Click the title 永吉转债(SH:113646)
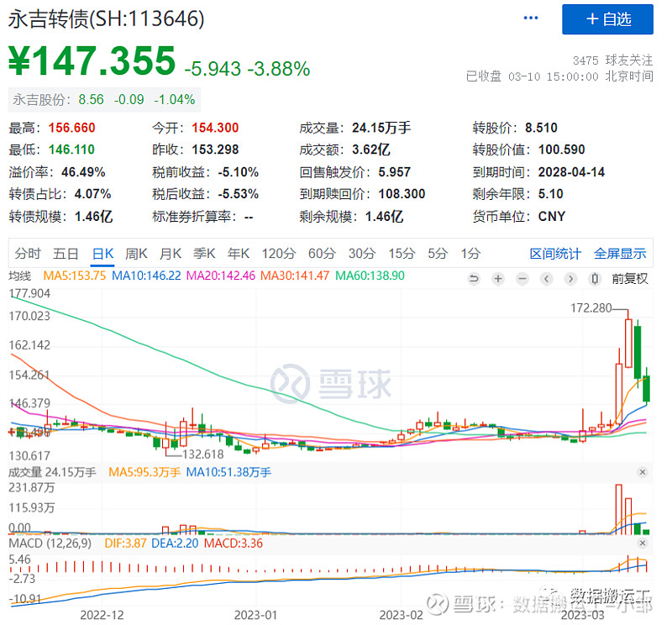This screenshot has width=672, height=625. click(107, 19)
